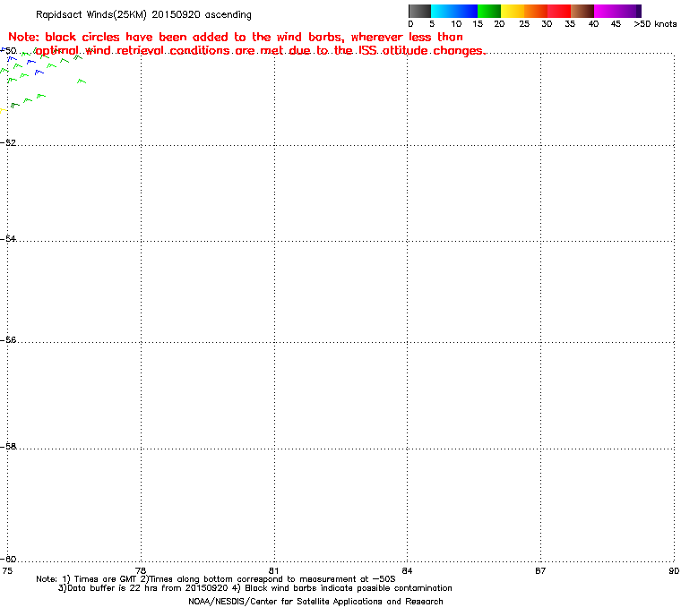This screenshot has width=681, height=616.
Task: Click the gray 0-5 knots color segment
Action: 420,11
